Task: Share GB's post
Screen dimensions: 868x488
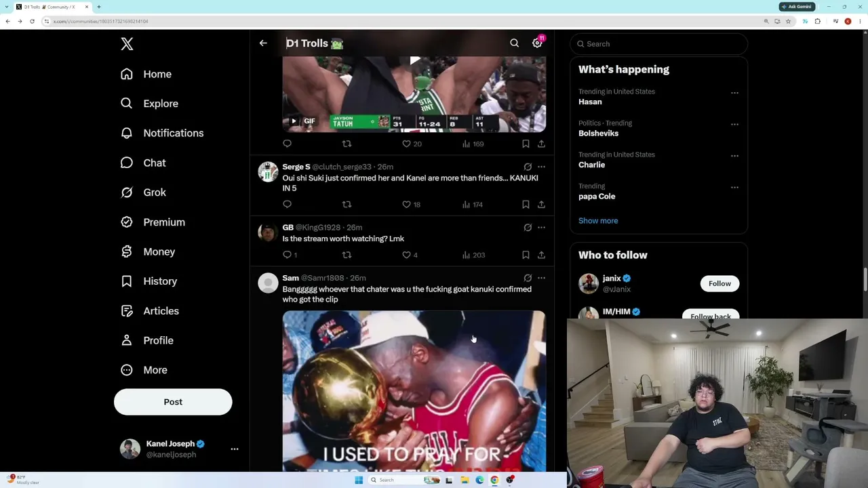Action: click(x=541, y=255)
